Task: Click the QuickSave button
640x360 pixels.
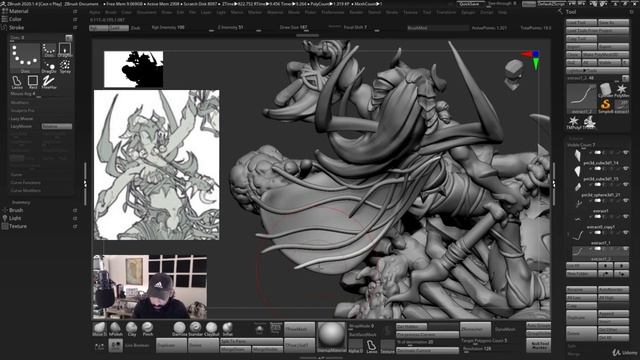Action: click(x=470, y=4)
